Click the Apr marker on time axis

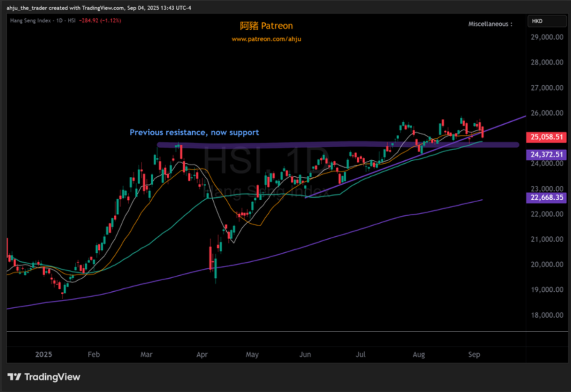tap(202, 355)
